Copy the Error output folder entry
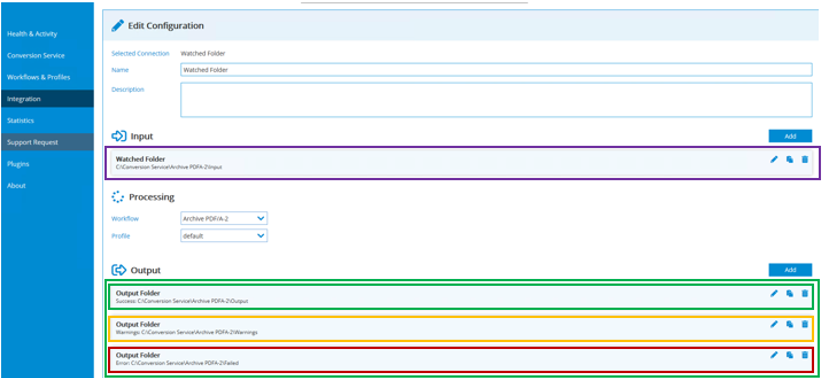825x378 pixels. [x=790, y=355]
